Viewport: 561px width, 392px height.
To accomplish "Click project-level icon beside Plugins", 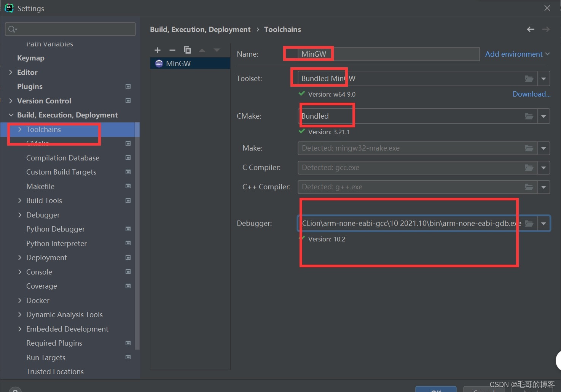I will 128,86.
